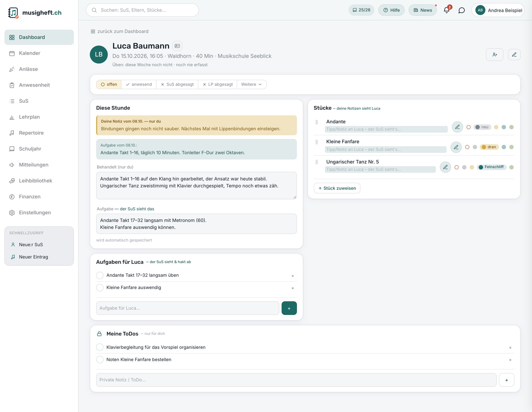This screenshot has height=412, width=532.
Task: Open Finanzen in the sidebar
Action: pyautogui.click(x=39, y=197)
